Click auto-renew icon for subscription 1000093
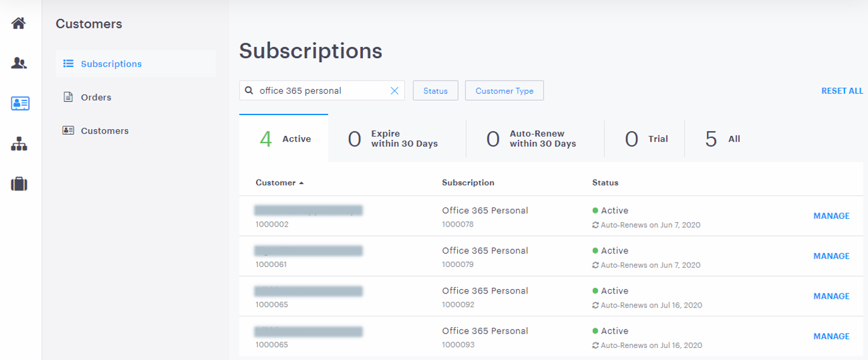This screenshot has height=360, width=868. pyautogui.click(x=595, y=345)
